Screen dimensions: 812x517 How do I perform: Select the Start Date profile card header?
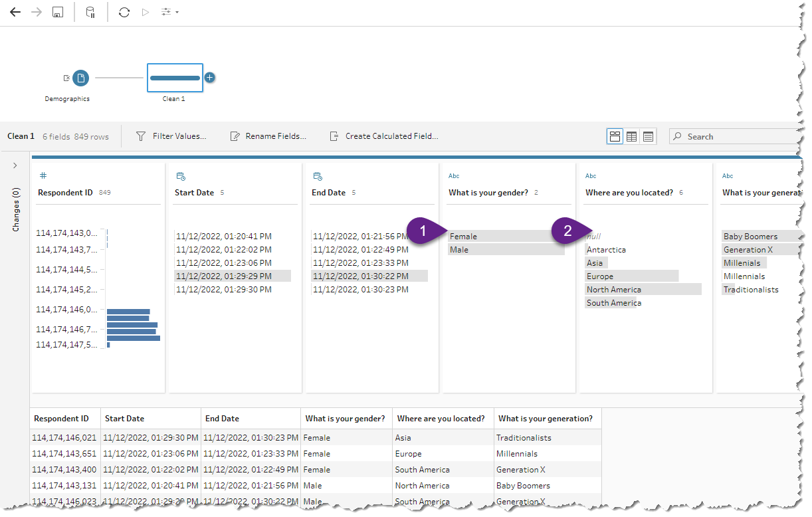pos(195,193)
